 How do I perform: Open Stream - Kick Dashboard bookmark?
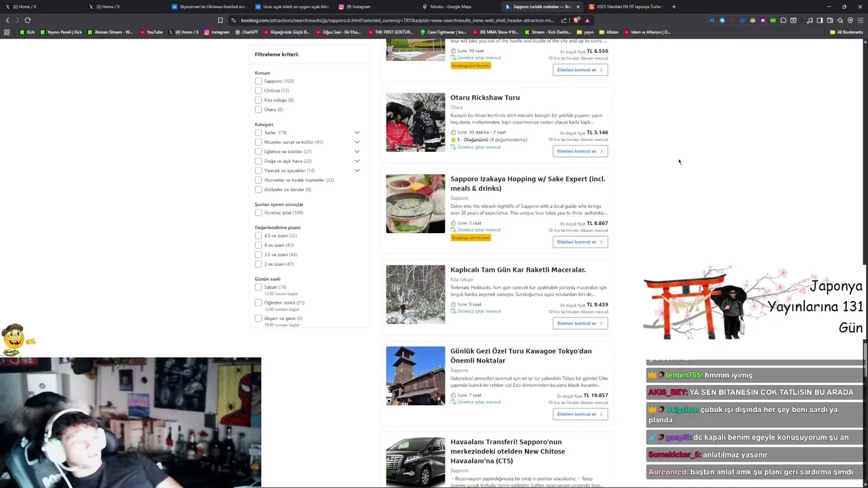[x=547, y=32]
